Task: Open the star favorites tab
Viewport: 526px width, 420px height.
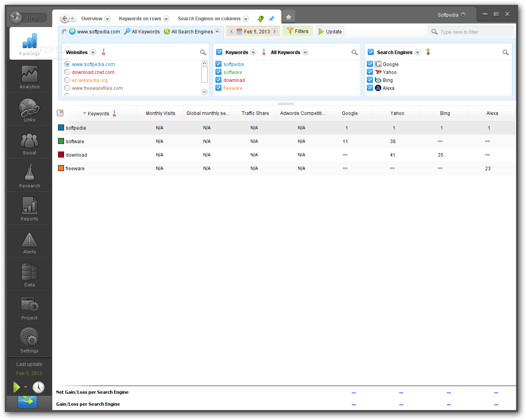Action: (289, 17)
